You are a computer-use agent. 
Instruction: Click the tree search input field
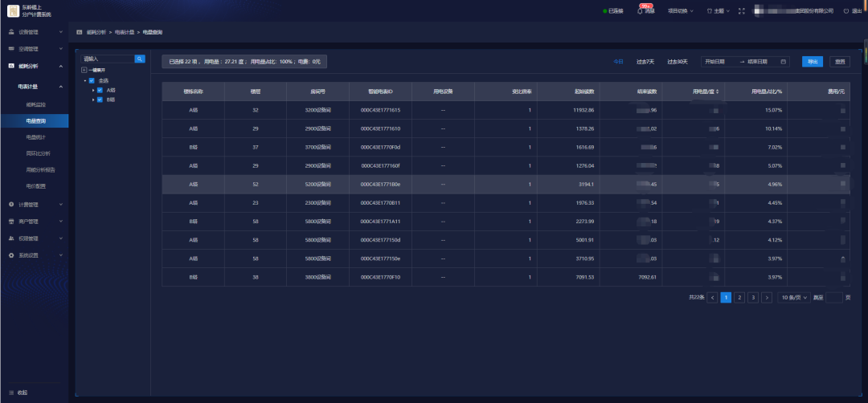coord(108,59)
